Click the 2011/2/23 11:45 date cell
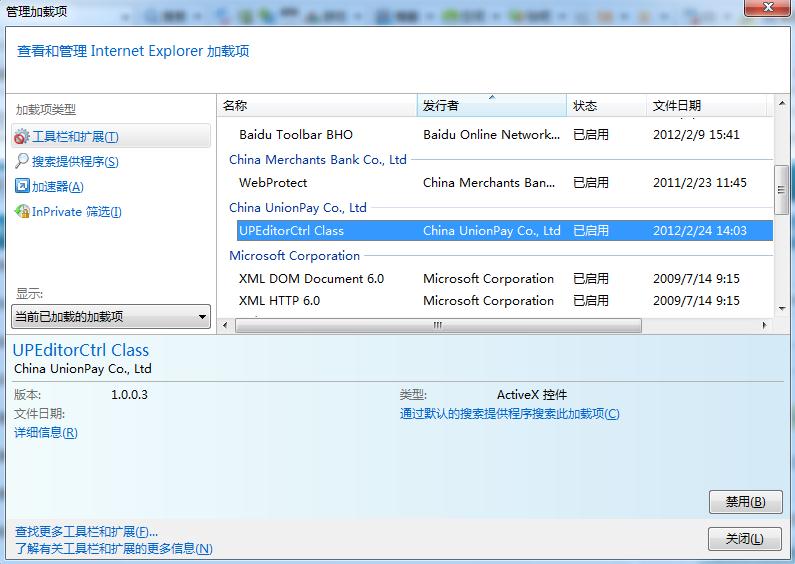This screenshot has height=564, width=795. [700, 183]
